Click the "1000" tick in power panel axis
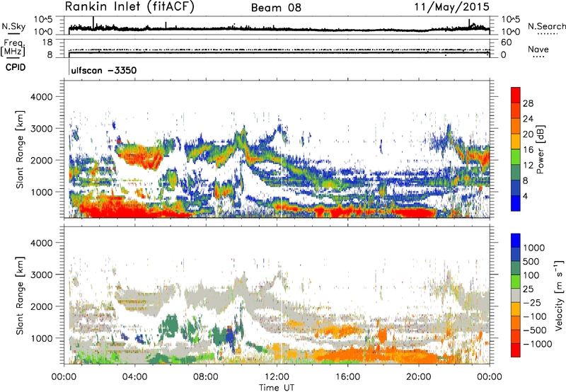 [x=42, y=192]
